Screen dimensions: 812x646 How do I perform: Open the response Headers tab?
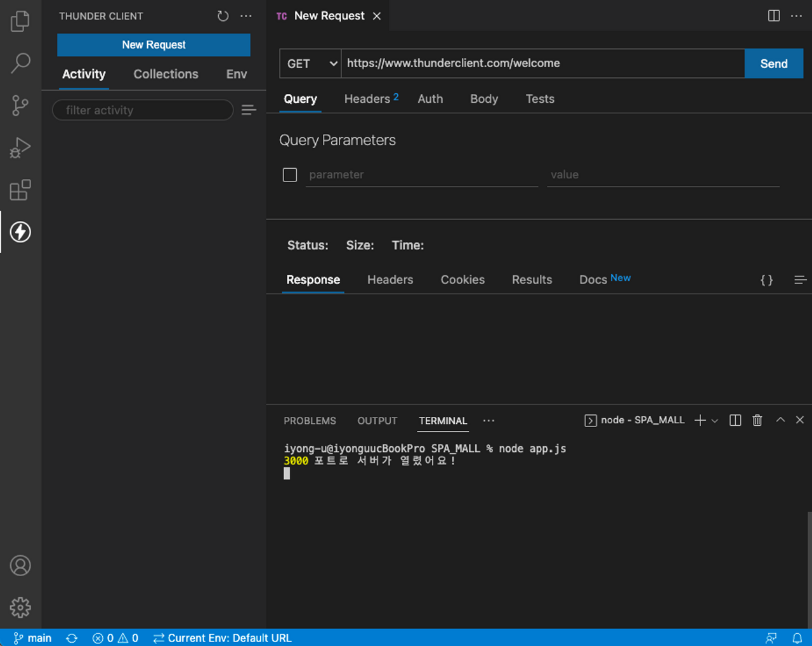pyautogui.click(x=390, y=279)
